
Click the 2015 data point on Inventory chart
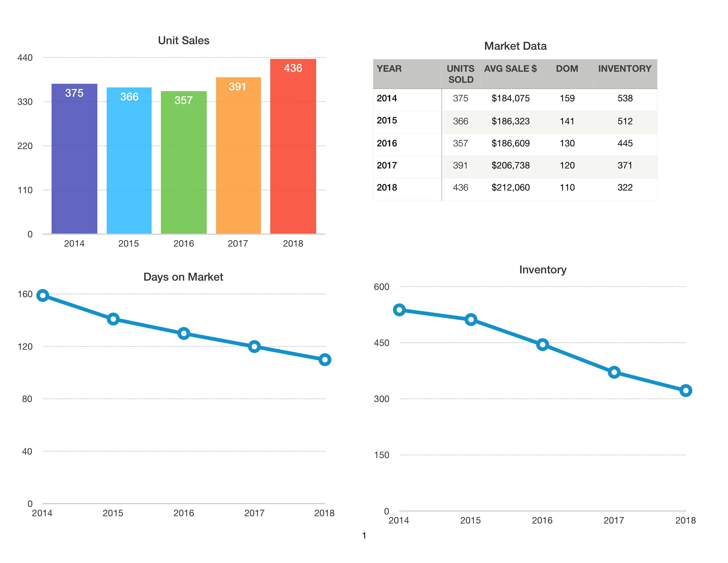471,319
